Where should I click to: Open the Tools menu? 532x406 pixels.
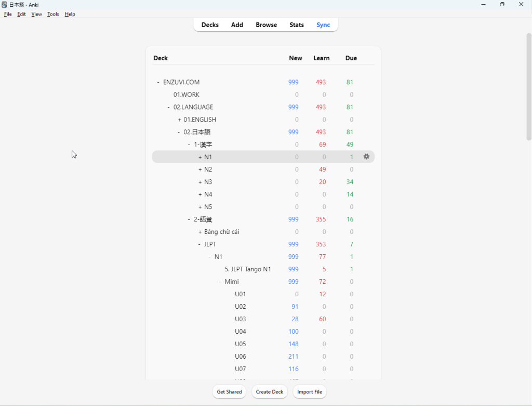(x=53, y=14)
